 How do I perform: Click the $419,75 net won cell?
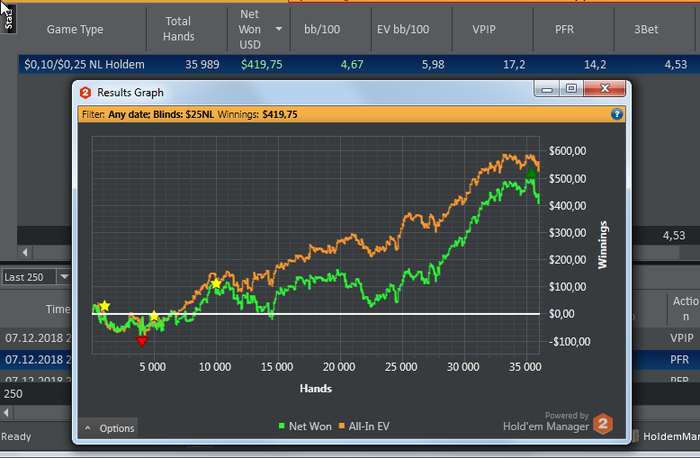[262, 65]
